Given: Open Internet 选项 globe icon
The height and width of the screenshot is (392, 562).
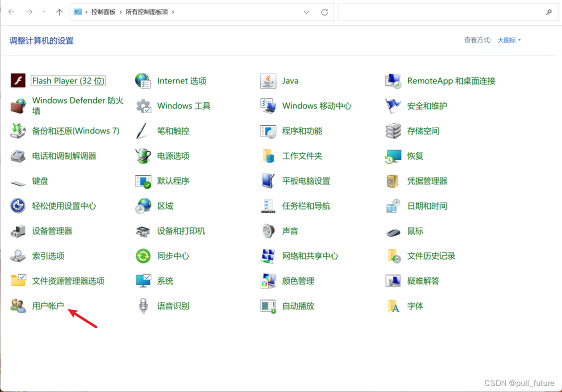Looking at the screenshot, I should coord(143,80).
